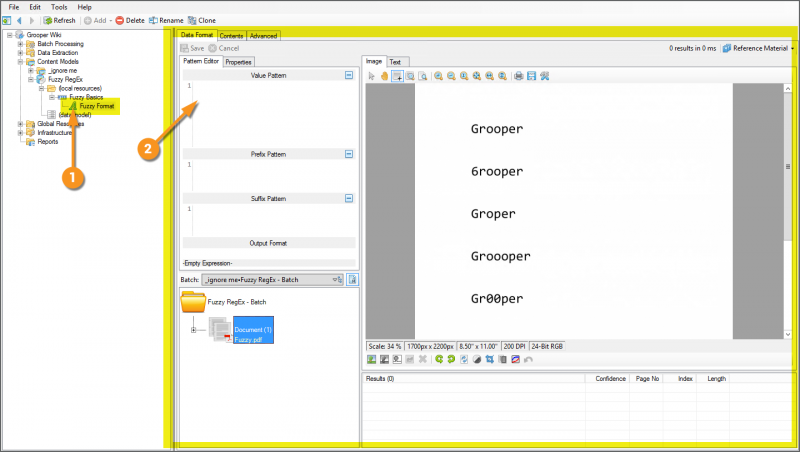Click the Clone button
Screen dimensions: 800x452
(202, 20)
